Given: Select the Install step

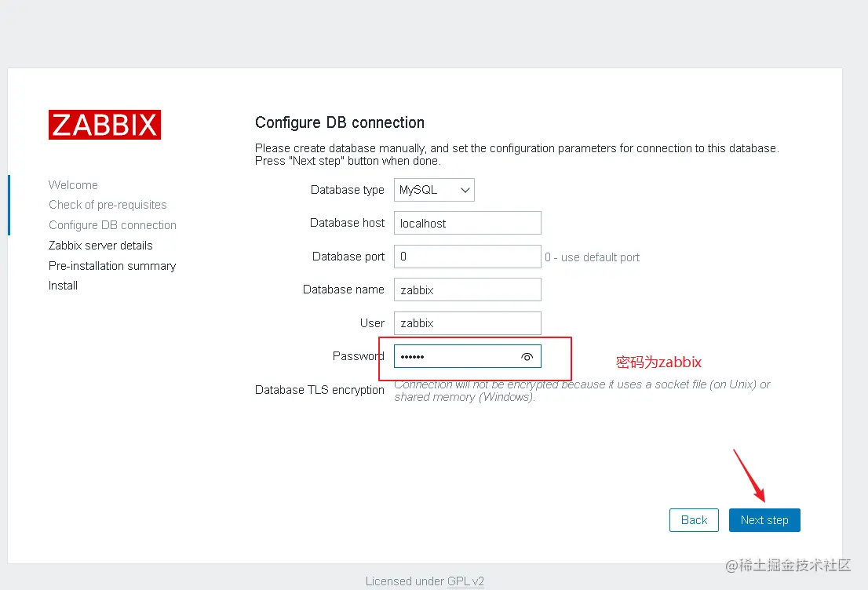Looking at the screenshot, I should pyautogui.click(x=63, y=286).
